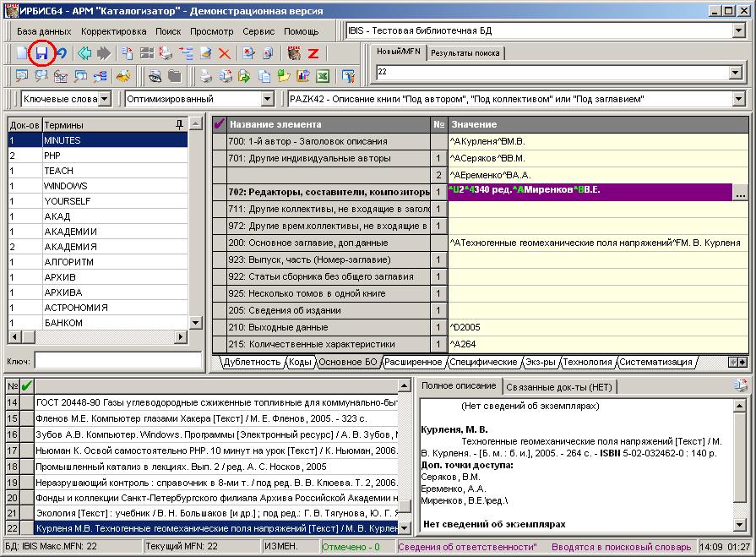Click the red Z toolbar icon
The image size is (756, 557).
[313, 54]
